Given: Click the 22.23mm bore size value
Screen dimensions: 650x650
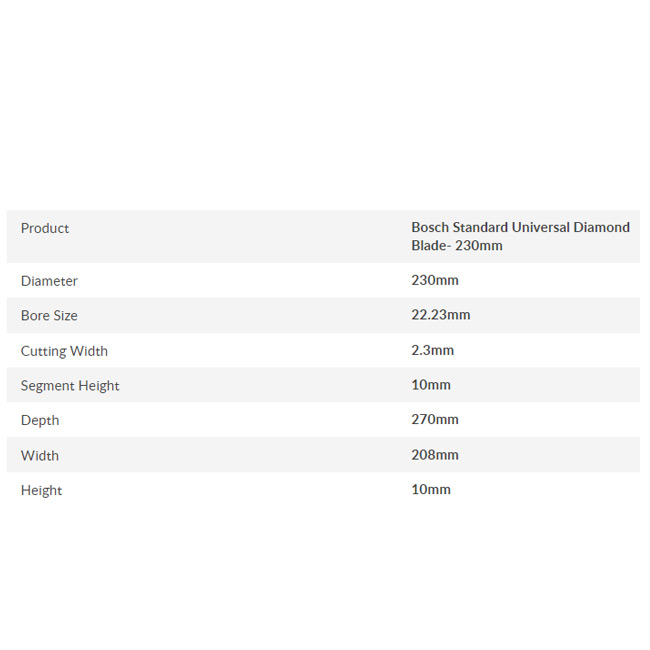Looking at the screenshot, I should point(440,315).
